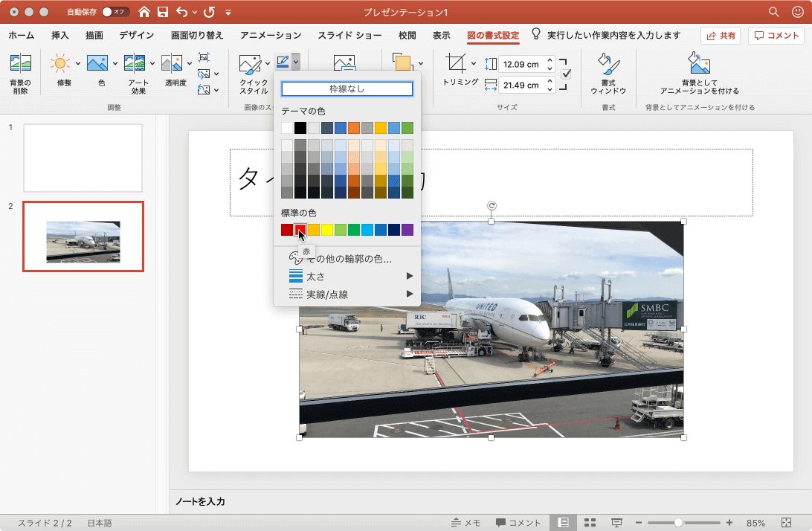The height and width of the screenshot is (531, 812).
Task: Click the Save floppy disk icon
Action: pos(162,12)
